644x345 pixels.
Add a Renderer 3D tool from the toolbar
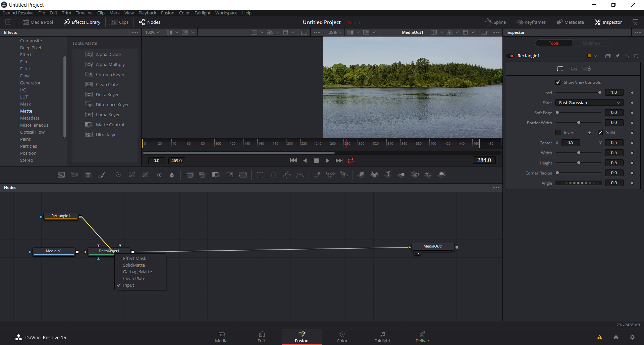click(442, 174)
